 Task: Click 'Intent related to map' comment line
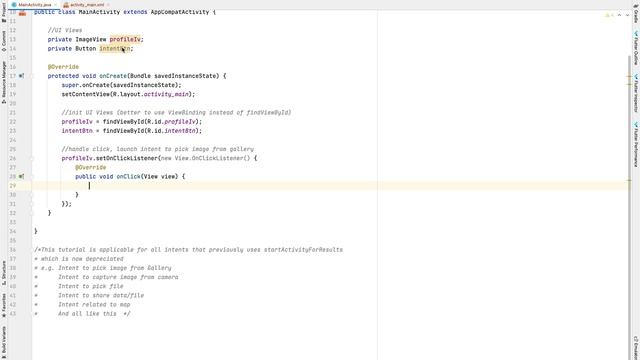pos(94,304)
